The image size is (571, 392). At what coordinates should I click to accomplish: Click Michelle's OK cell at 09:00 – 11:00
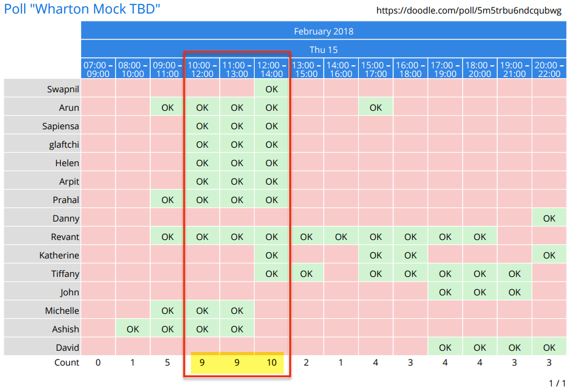coord(167,311)
